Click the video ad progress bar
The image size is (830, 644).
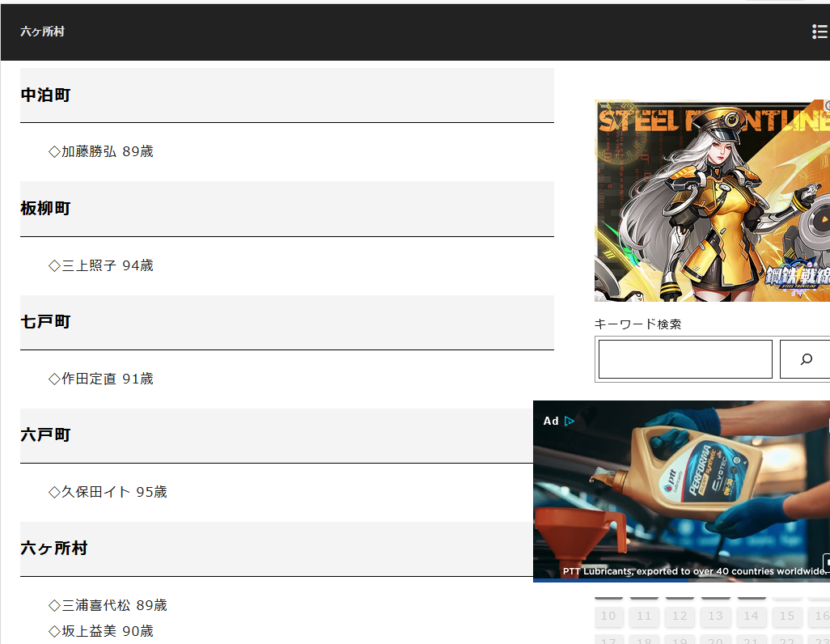(x=681, y=580)
